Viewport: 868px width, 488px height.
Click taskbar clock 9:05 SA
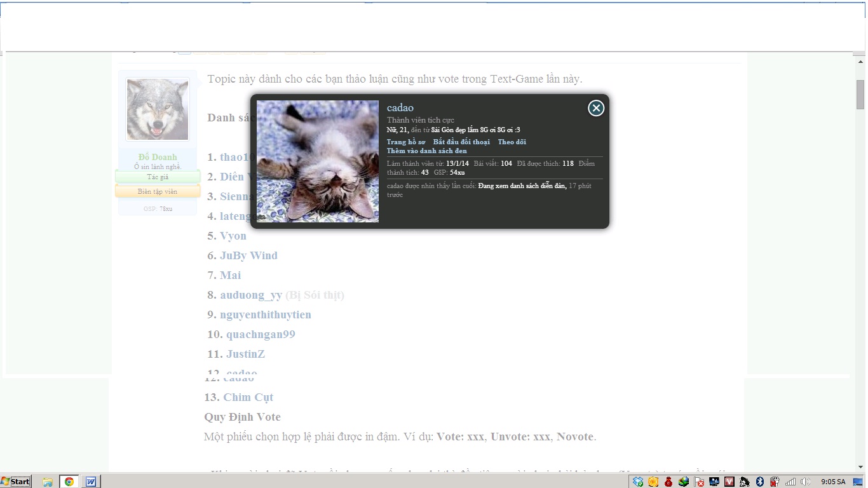833,482
